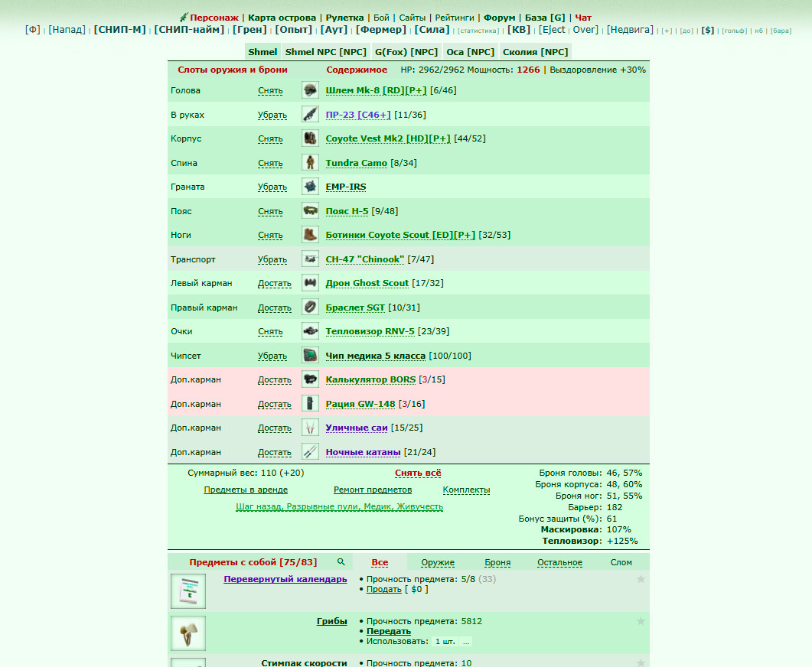Open the Слом inventory filter
This screenshot has width=812, height=667.
click(x=621, y=562)
